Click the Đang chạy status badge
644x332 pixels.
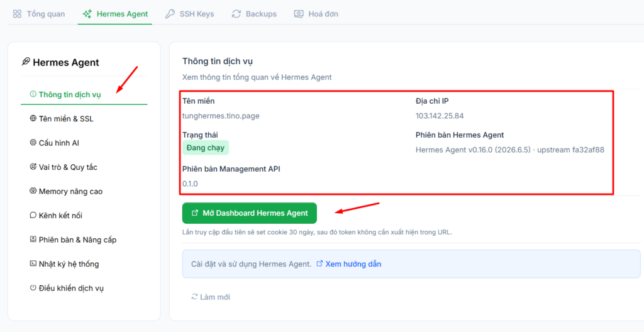coord(206,148)
